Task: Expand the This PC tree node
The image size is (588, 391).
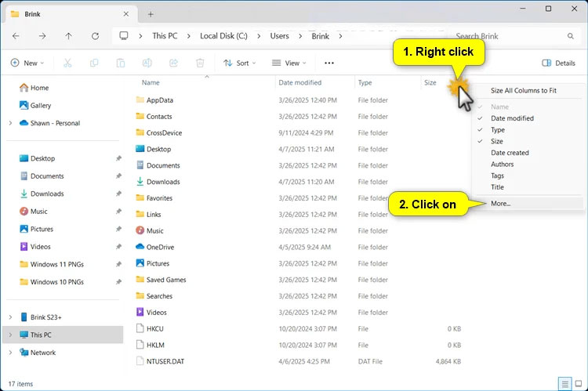Action: tap(10, 335)
